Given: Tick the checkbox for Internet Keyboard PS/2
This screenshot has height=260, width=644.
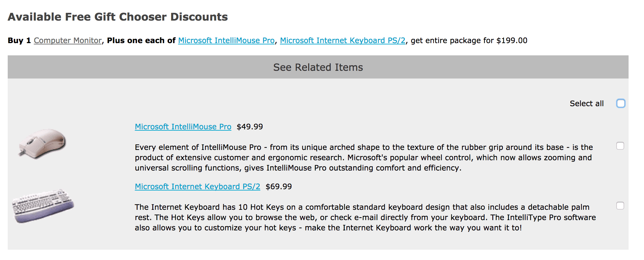Looking at the screenshot, I should click(x=620, y=206).
